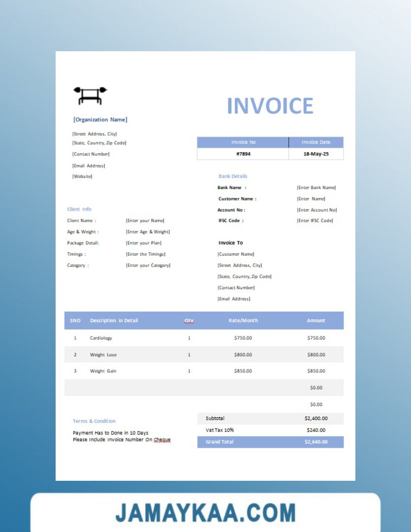Select the [Enter Age & Weight] field

click(148, 232)
